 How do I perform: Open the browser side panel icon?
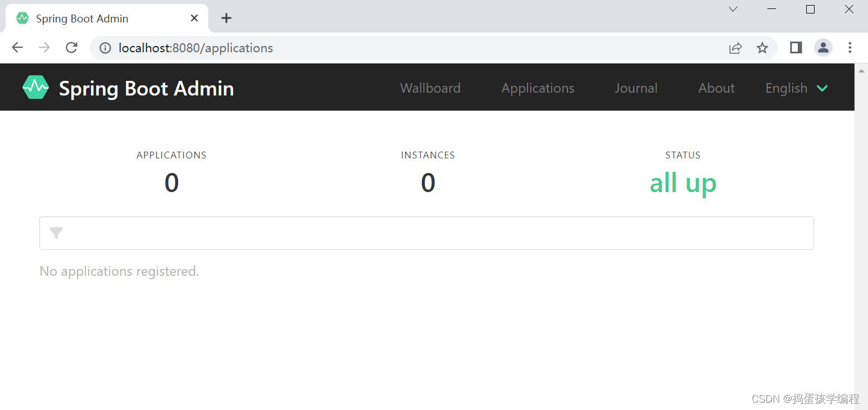pyautogui.click(x=796, y=48)
